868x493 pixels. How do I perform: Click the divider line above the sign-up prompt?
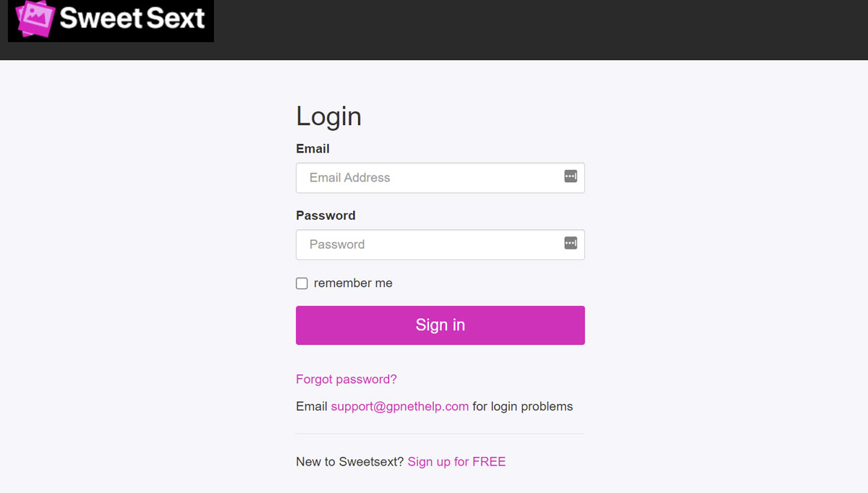coord(440,434)
